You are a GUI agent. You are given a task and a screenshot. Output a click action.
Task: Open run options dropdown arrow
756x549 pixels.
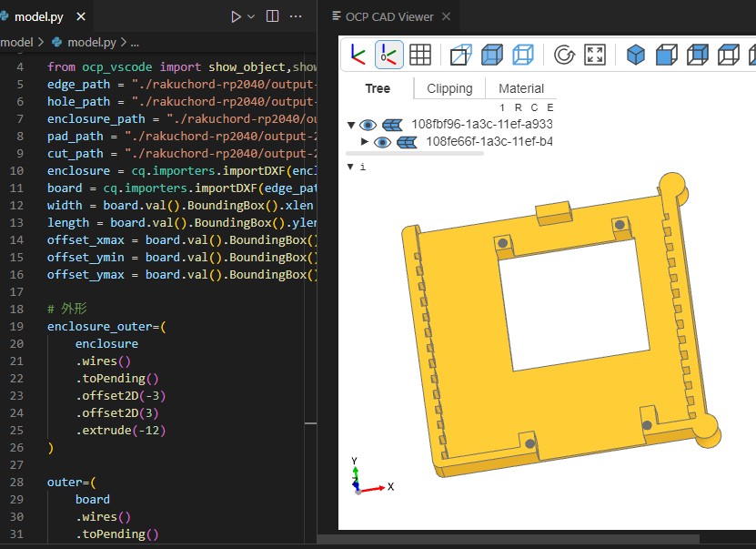tap(251, 17)
